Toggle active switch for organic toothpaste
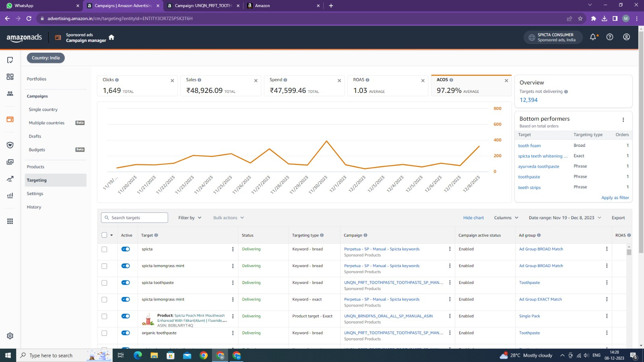This screenshot has height=362, width=644. click(126, 333)
